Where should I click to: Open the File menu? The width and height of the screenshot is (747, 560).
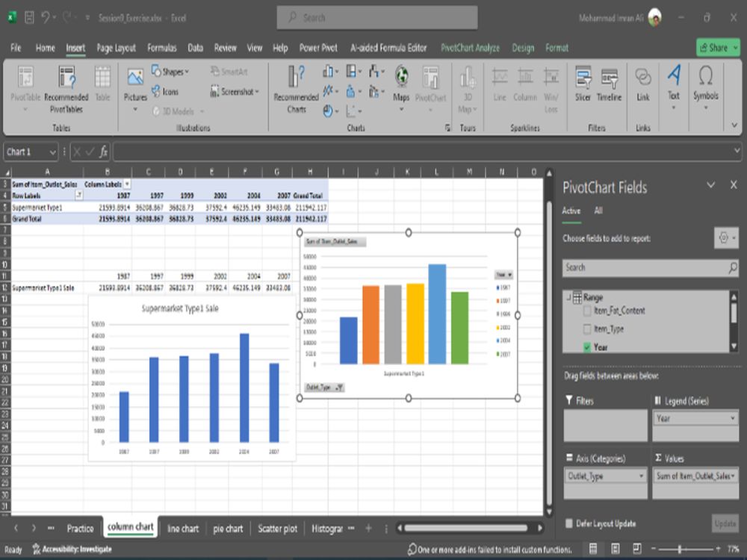(x=16, y=48)
